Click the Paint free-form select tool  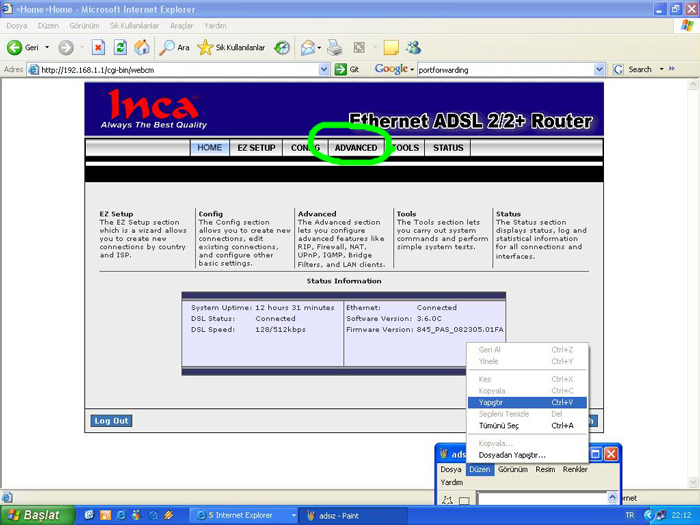point(447,500)
